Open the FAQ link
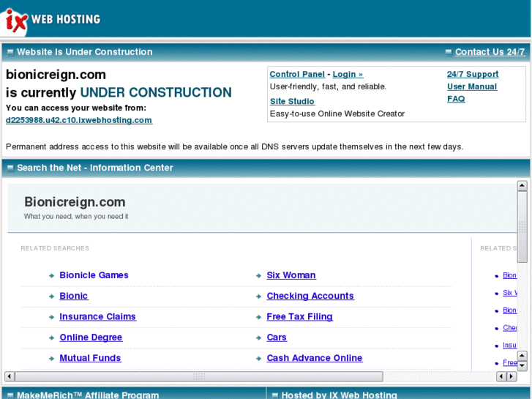Image resolution: width=532 pixels, height=399 pixels. [456, 99]
